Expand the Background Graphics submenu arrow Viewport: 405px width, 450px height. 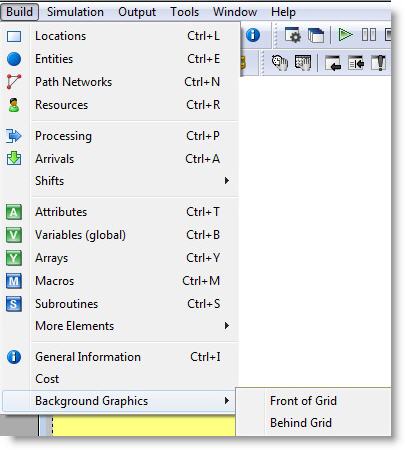point(227,401)
